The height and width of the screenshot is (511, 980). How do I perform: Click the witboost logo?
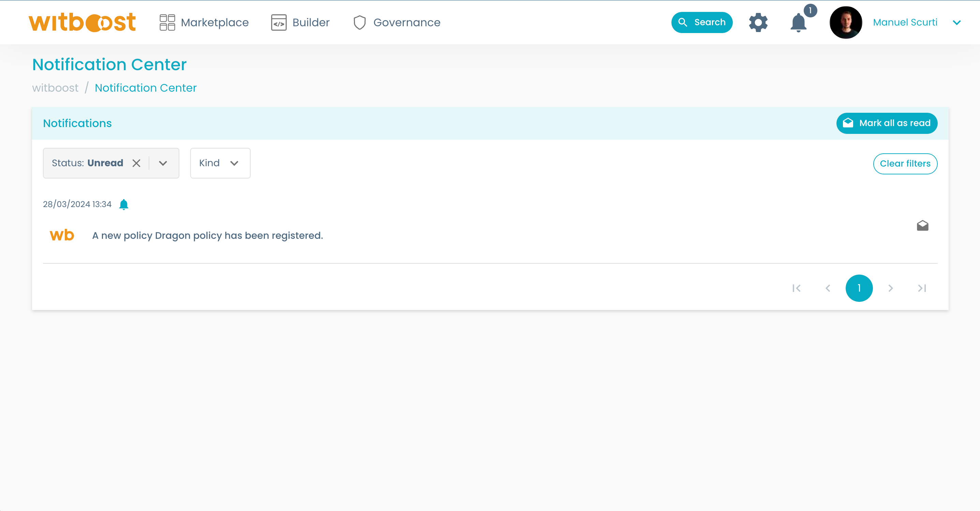(82, 22)
